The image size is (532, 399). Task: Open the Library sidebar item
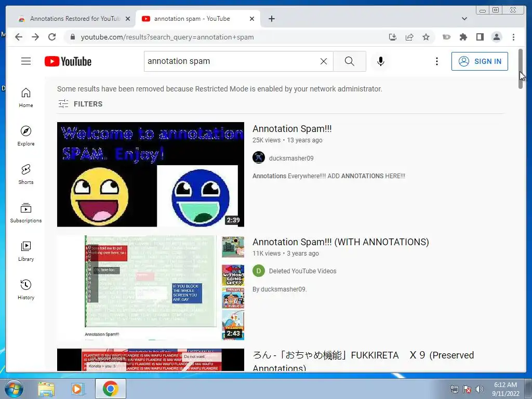(x=26, y=251)
